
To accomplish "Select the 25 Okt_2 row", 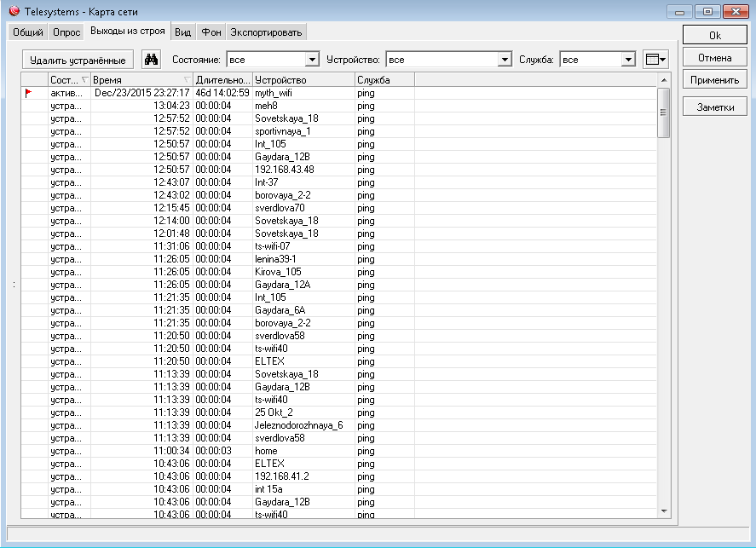I will click(x=338, y=412).
